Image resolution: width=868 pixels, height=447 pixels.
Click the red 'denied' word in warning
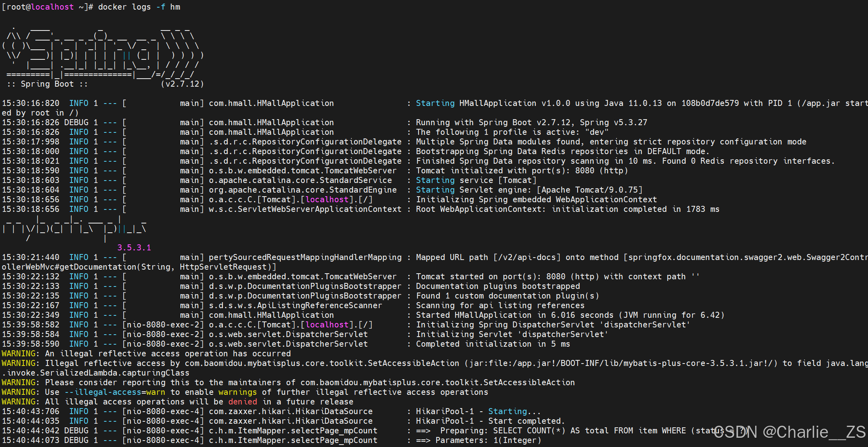click(243, 402)
